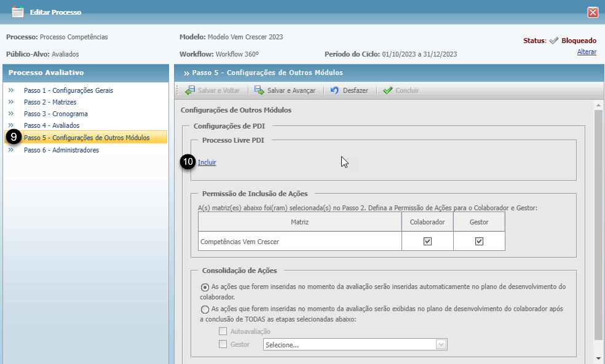The height and width of the screenshot is (364, 605).
Task: Click the chevron icon in Passo 5 header
Action: [187, 73]
